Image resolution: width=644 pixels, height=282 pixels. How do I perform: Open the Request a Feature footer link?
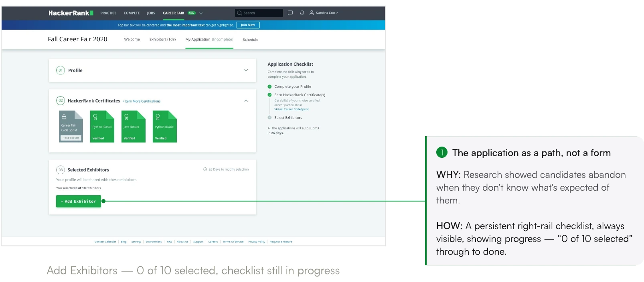(281, 242)
